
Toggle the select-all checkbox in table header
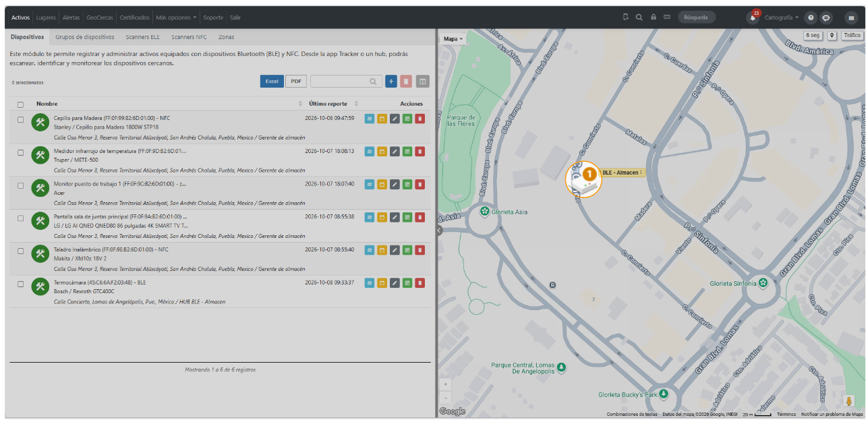click(20, 104)
